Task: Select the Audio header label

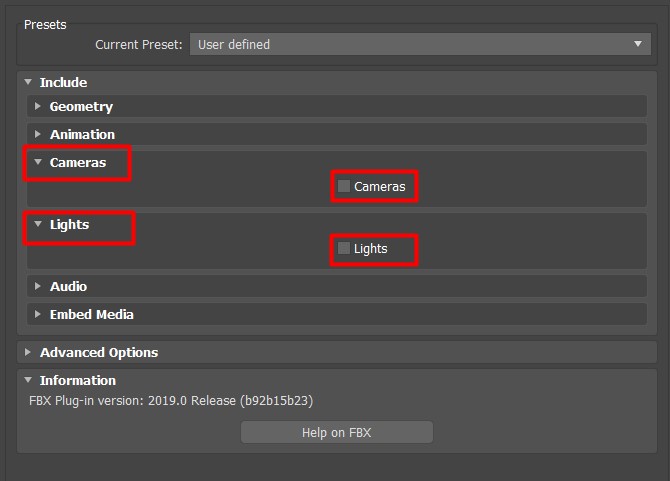Action: tap(68, 287)
